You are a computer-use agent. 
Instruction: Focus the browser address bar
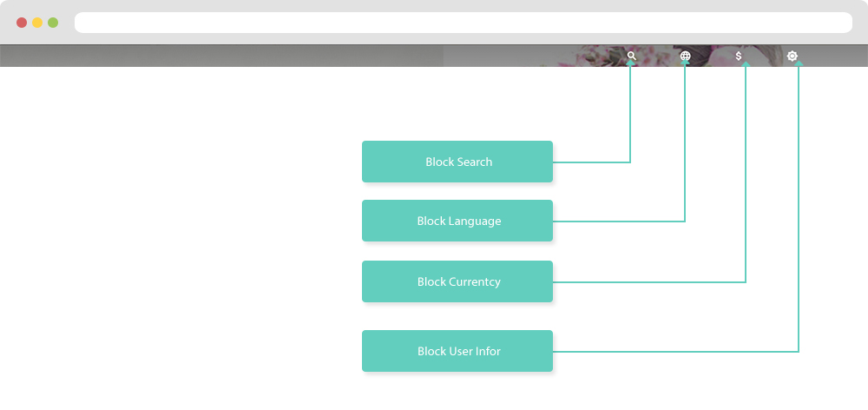pyautogui.click(x=463, y=23)
